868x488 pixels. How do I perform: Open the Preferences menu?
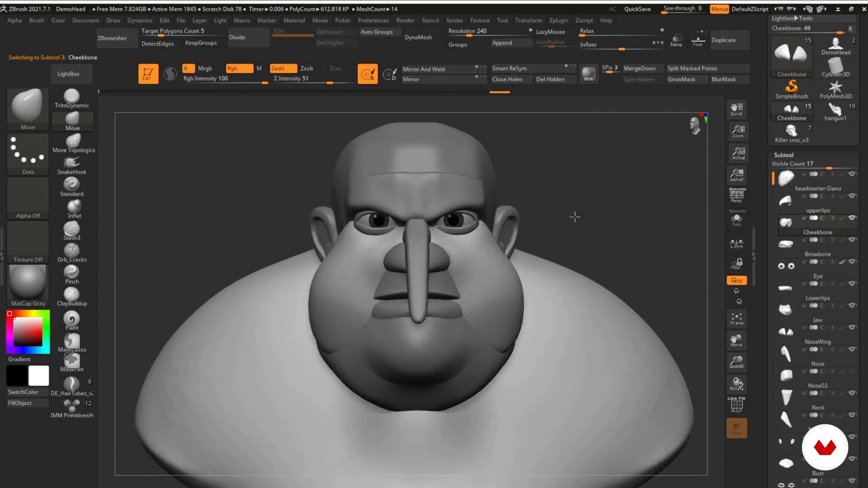[x=373, y=20]
